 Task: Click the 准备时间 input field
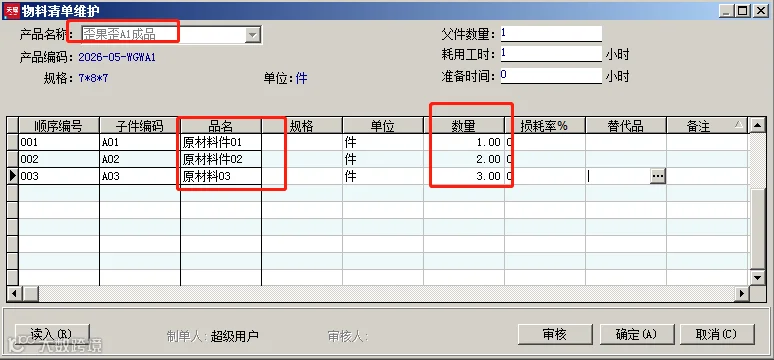tap(551, 76)
